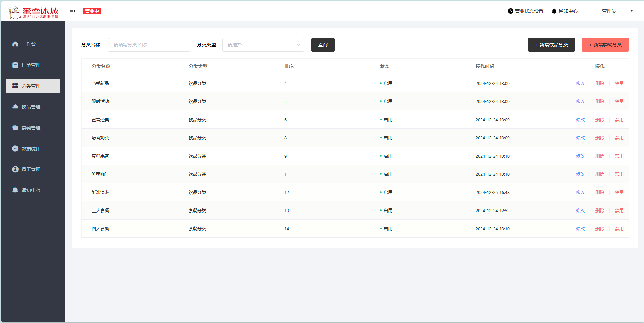
Task: Click the sidebar bell icon for 通知中心
Action: click(x=15, y=190)
